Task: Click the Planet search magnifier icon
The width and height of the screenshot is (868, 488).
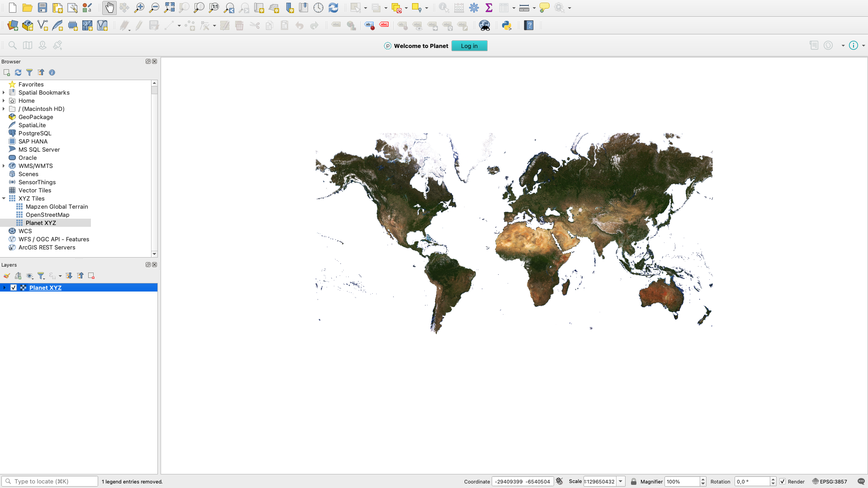Action: point(13,45)
